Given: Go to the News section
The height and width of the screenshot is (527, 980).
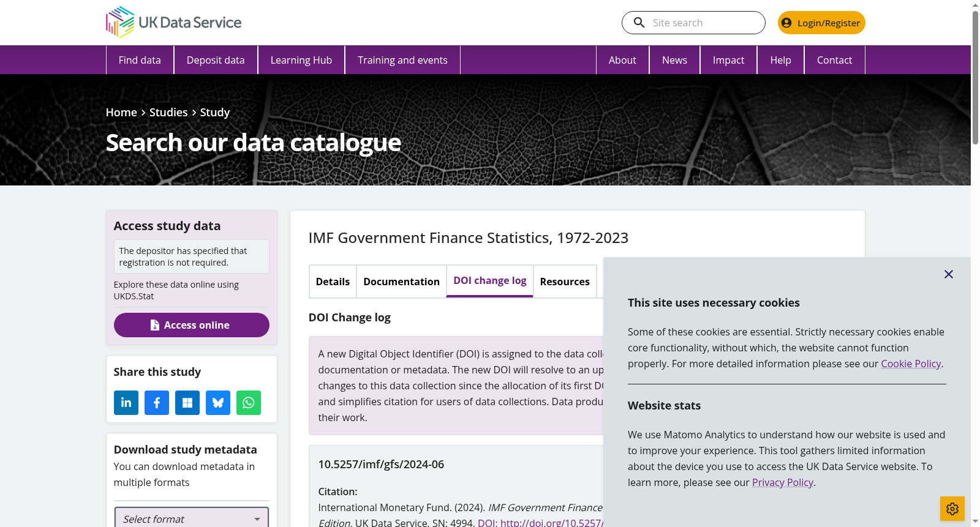Looking at the screenshot, I should click(674, 60).
